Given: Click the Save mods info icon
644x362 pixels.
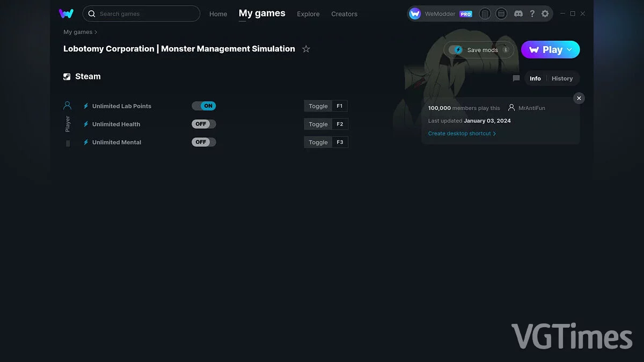Looking at the screenshot, I should [505, 49].
